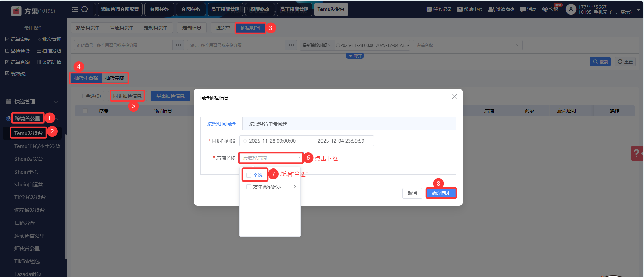Contact 客服 customer service

coord(550,9)
